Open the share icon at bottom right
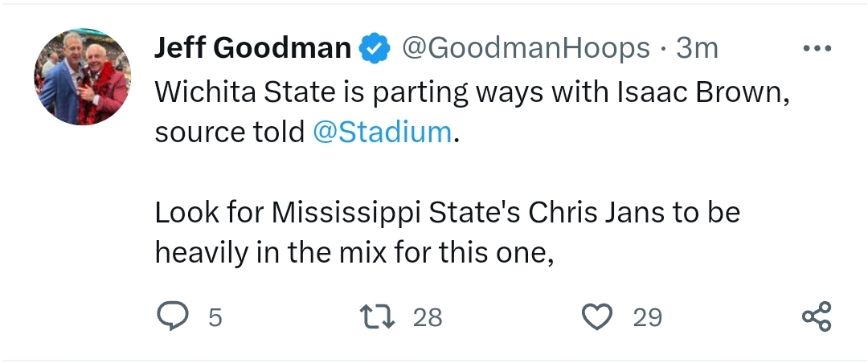The height and width of the screenshot is (363, 868). pyautogui.click(x=817, y=317)
